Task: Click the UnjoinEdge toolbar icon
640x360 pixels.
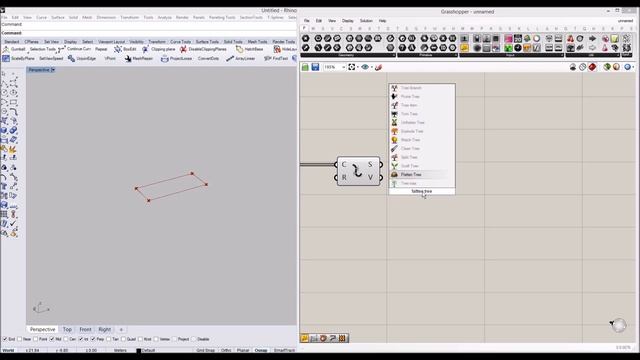Action: pos(71,59)
